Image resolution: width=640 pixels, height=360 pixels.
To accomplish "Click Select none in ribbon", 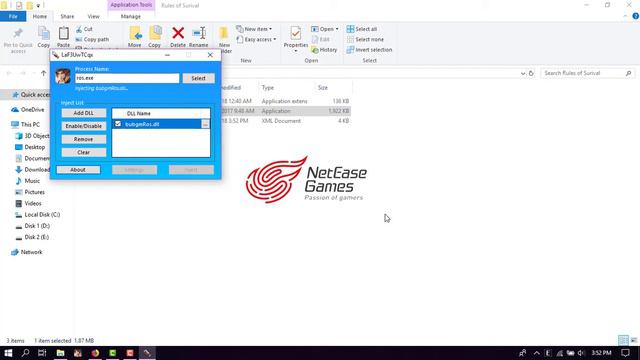I will (365, 40).
